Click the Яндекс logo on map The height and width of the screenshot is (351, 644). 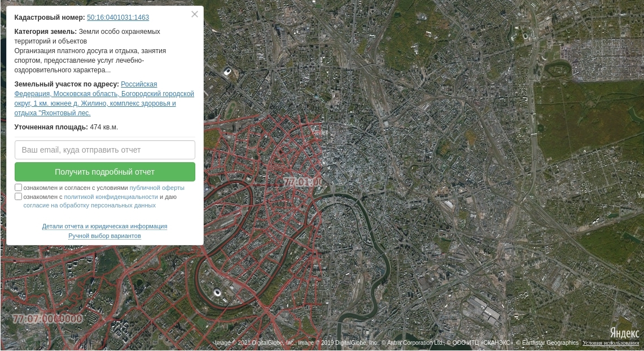624,333
